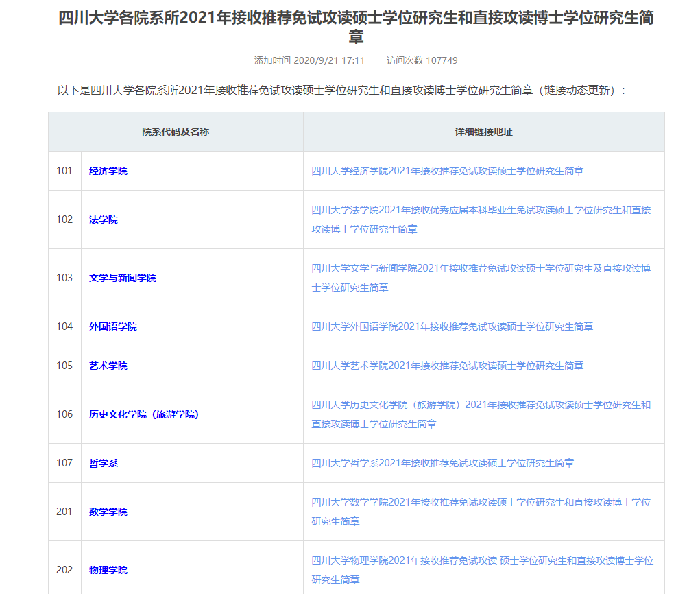Image resolution: width=700 pixels, height=594 pixels.
Task: Click department code 107 cell
Action: pos(64,463)
